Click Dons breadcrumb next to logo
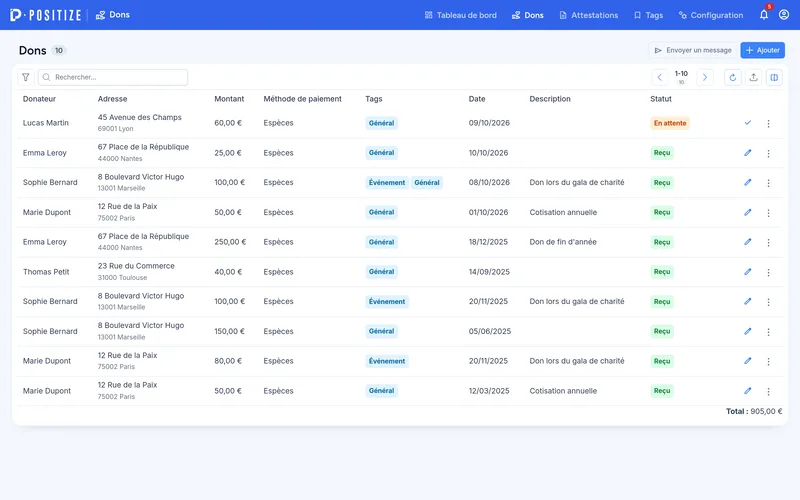Image resolution: width=800 pixels, height=500 pixels. 113,15
